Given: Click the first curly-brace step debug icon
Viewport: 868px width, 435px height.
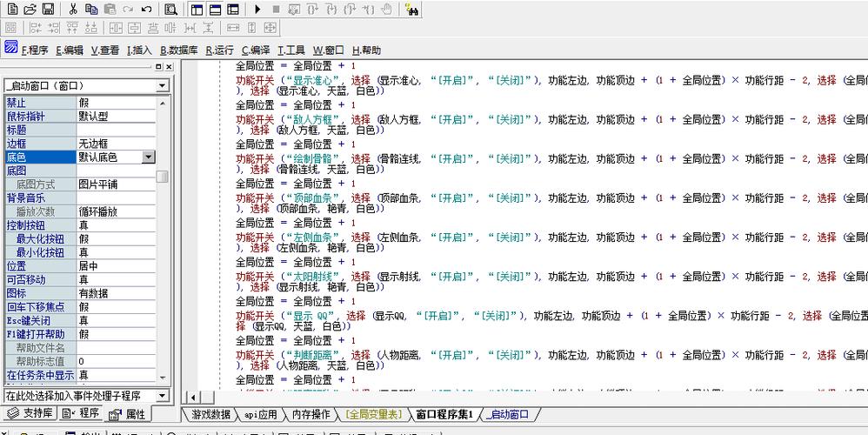Looking at the screenshot, I should pos(313,10).
